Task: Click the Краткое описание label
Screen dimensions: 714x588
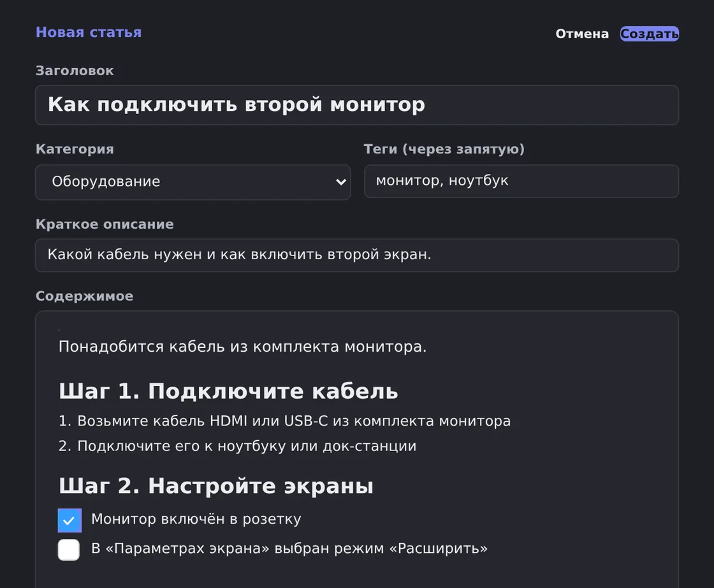Action: coord(105,224)
